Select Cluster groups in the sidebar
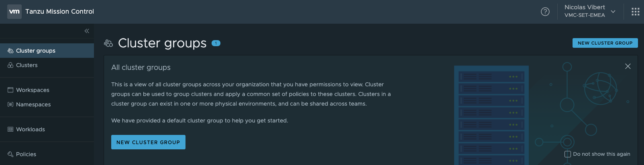 pos(36,51)
